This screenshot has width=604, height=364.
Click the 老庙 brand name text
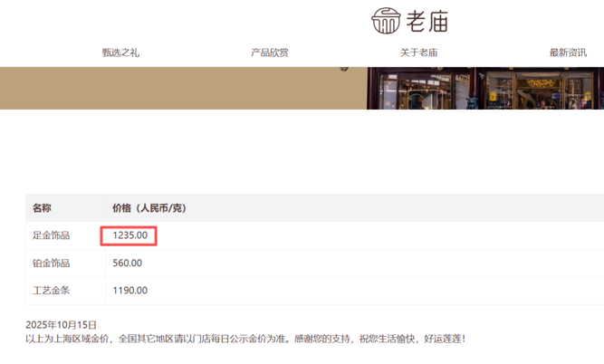[x=427, y=21]
